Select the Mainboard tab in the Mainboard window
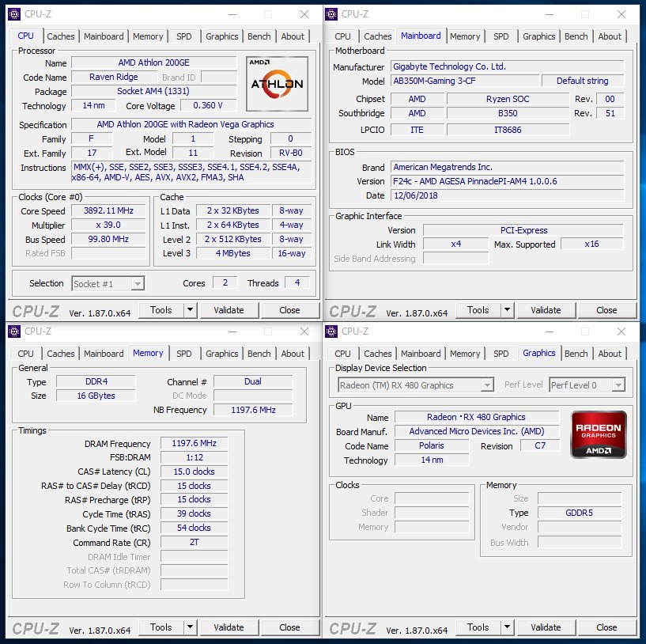646x644 pixels. (x=421, y=36)
